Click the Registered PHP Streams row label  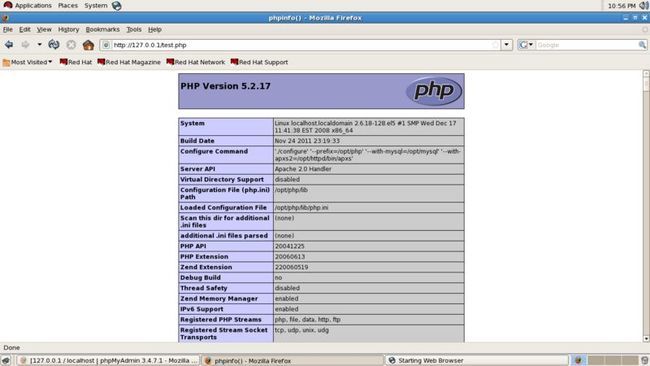(221, 319)
